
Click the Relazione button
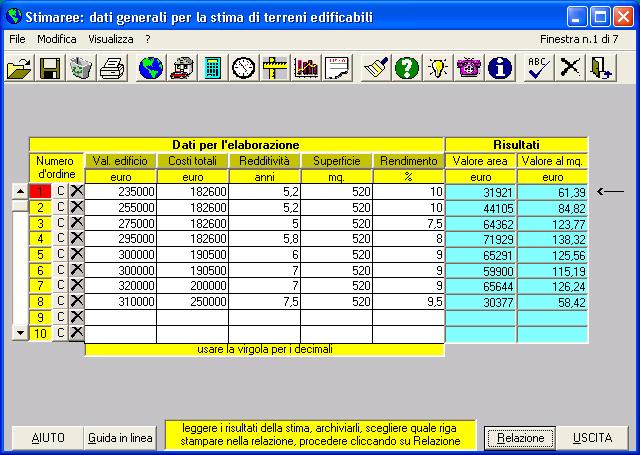[521, 438]
